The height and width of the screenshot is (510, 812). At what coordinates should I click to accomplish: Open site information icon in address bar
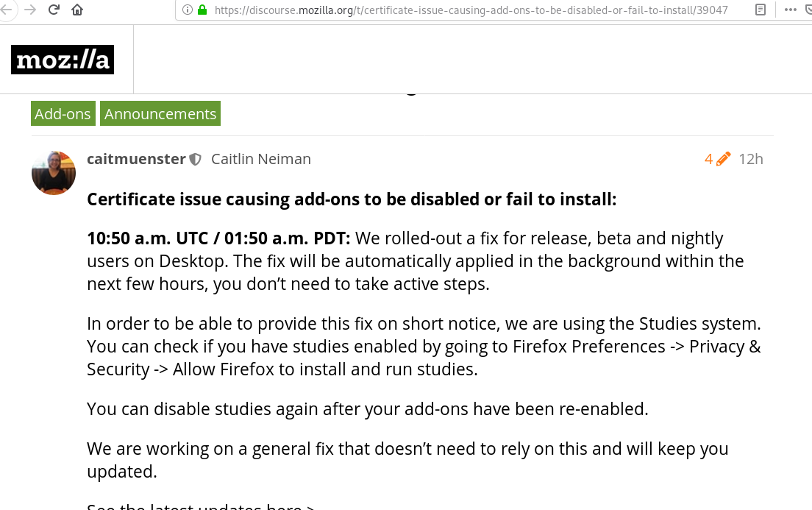coord(187,10)
